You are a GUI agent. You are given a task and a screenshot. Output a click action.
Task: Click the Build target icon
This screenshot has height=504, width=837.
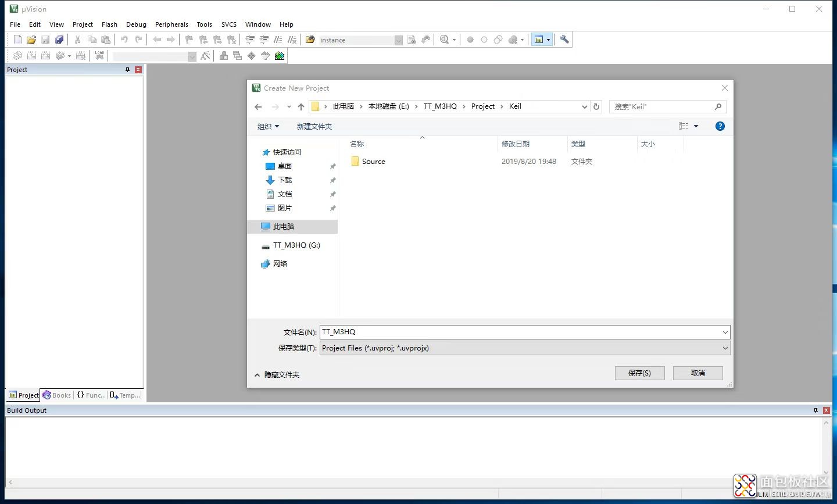pos(31,56)
